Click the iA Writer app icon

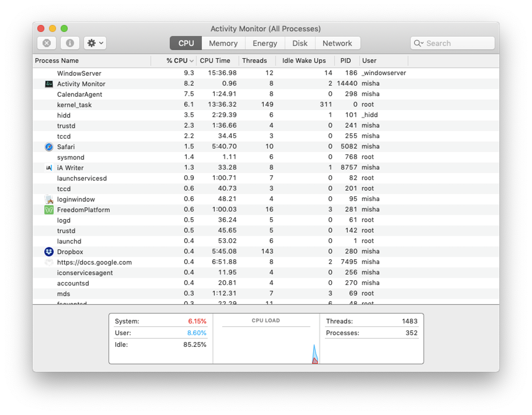pos(49,168)
